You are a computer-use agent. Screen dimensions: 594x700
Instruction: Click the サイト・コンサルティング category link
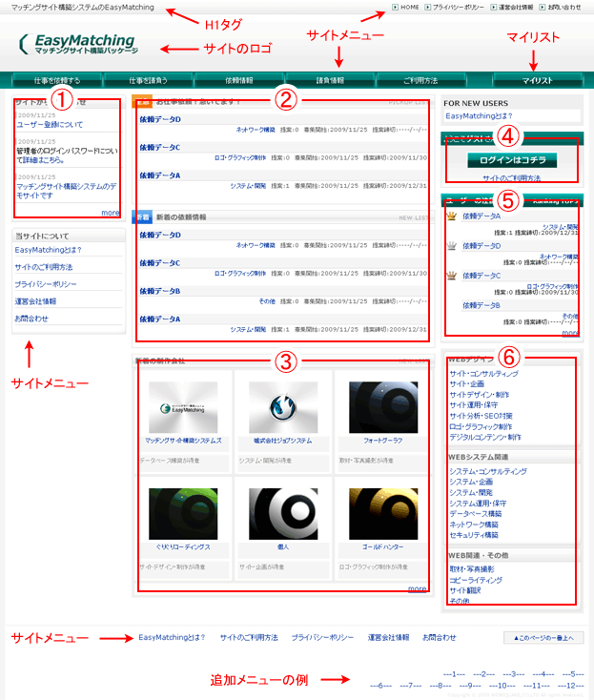click(484, 373)
